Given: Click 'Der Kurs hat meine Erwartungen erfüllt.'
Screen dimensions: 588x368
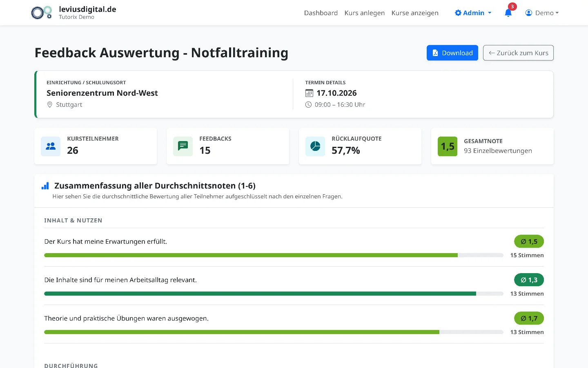Looking at the screenshot, I should [105, 241].
